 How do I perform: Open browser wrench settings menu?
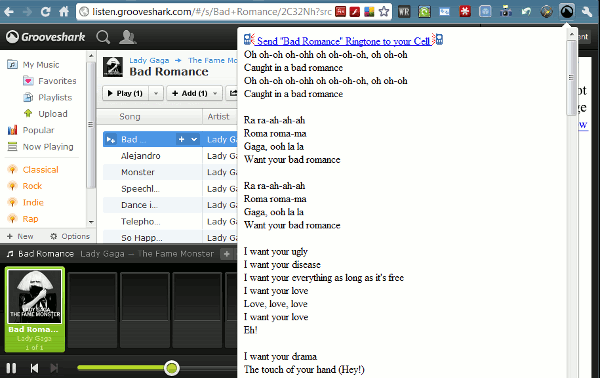pyautogui.click(x=587, y=12)
